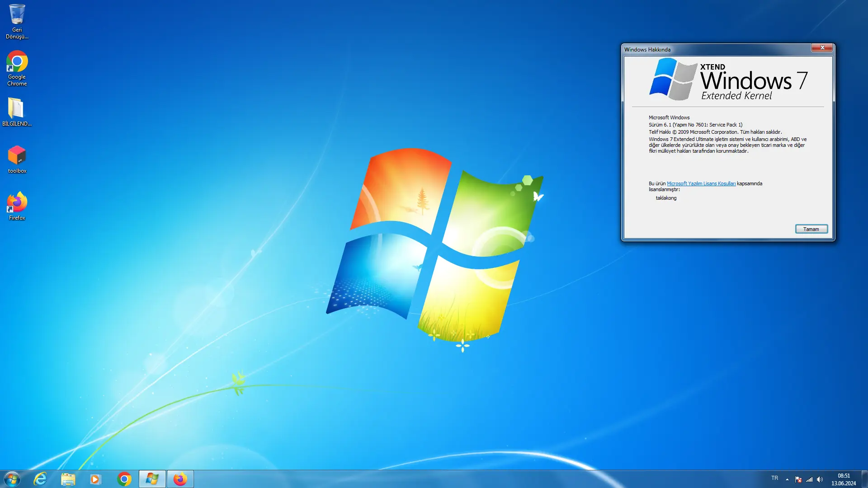Open Windows Media Player from the taskbar
868x488 pixels.
coord(95,479)
